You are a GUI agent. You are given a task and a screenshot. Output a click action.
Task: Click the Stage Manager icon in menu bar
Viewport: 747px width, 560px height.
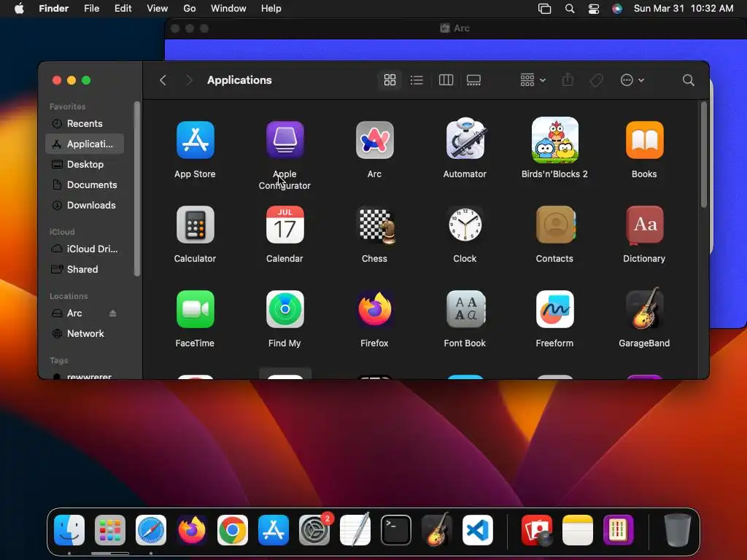tap(544, 9)
